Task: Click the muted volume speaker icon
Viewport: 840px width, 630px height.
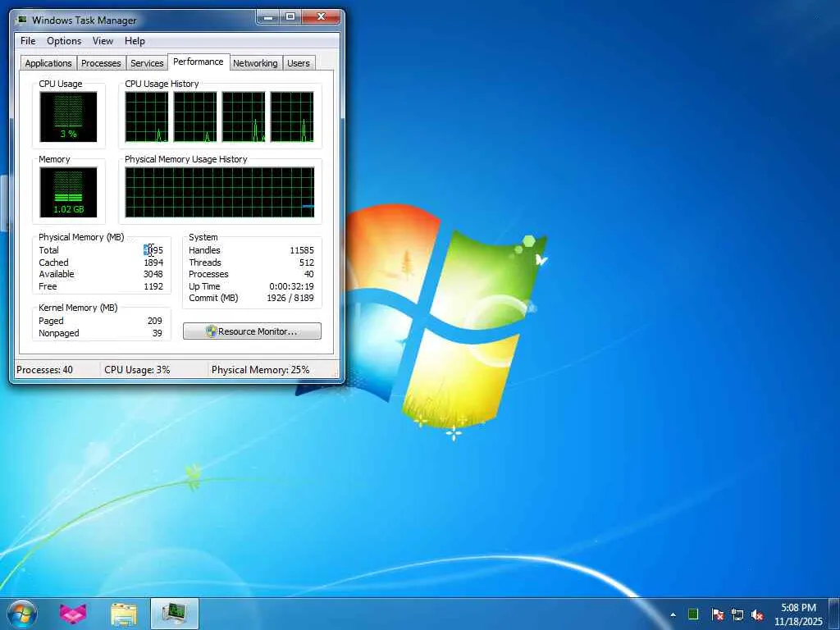Action: pos(757,614)
